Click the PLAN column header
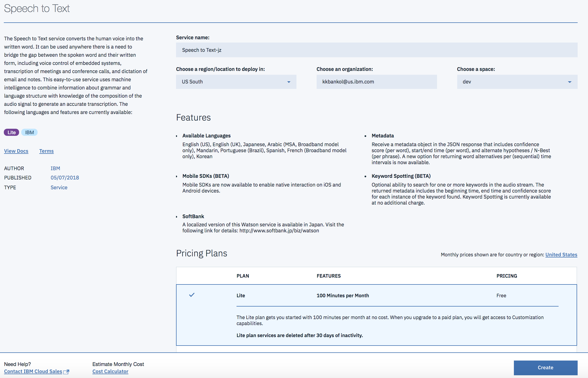The width and height of the screenshot is (588, 378). pyautogui.click(x=243, y=276)
